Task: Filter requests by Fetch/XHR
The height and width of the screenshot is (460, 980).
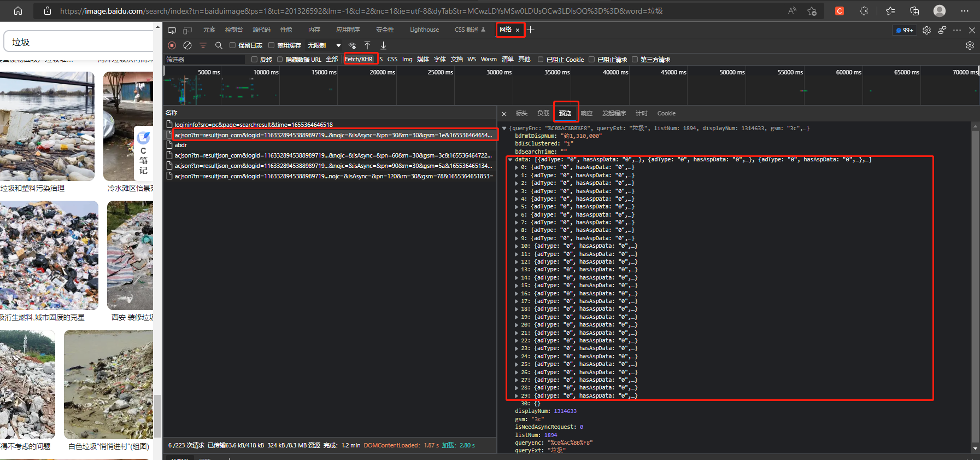Action: [x=359, y=60]
